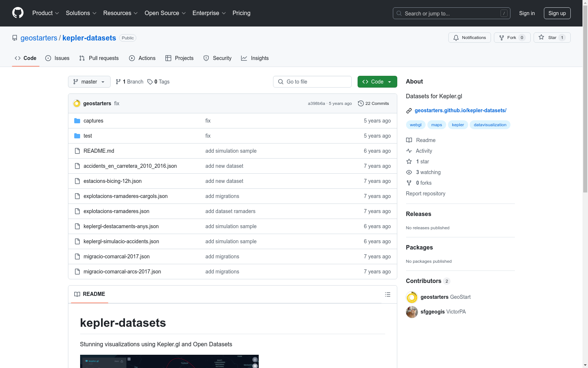
Task: Open the Pricing page link
Action: [x=241, y=13]
